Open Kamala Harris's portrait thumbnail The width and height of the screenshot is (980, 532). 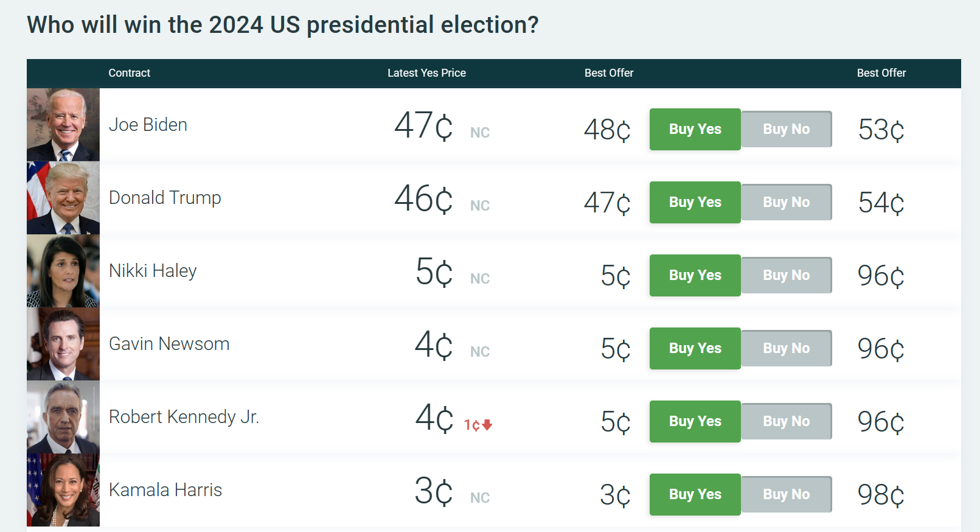coord(63,490)
